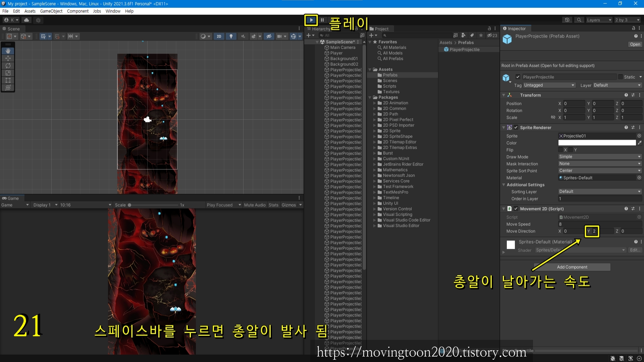Open the Scene panel kebab menu

pyautogui.click(x=299, y=29)
